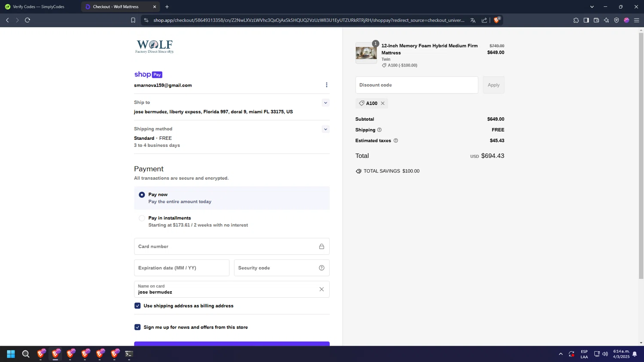The height and width of the screenshot is (362, 644).
Task: Select Pay now radio option
Action: click(142, 195)
